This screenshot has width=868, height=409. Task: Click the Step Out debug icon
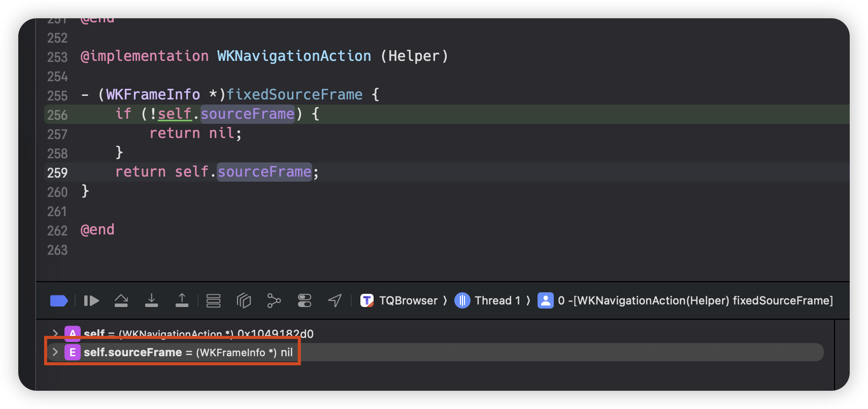182,301
